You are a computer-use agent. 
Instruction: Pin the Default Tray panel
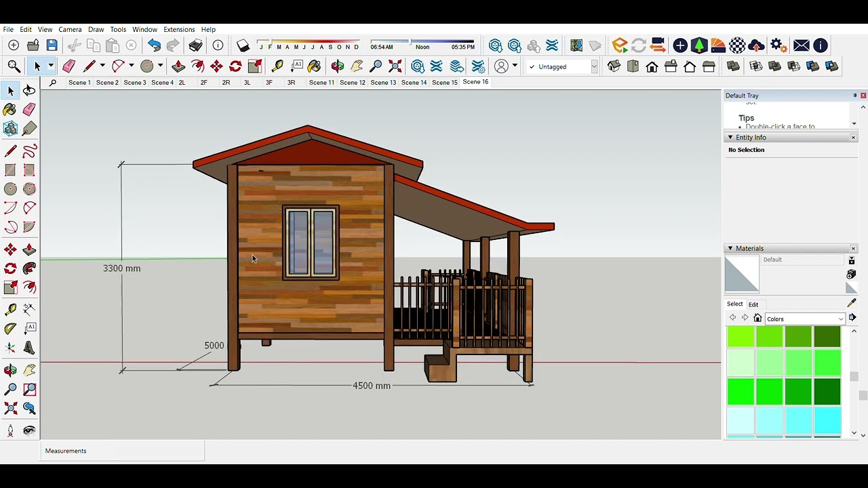click(x=854, y=96)
